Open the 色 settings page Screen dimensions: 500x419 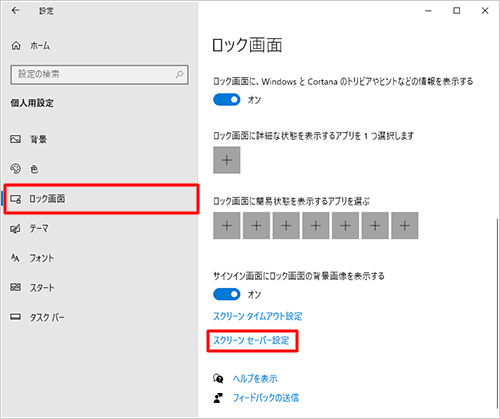pos(100,169)
